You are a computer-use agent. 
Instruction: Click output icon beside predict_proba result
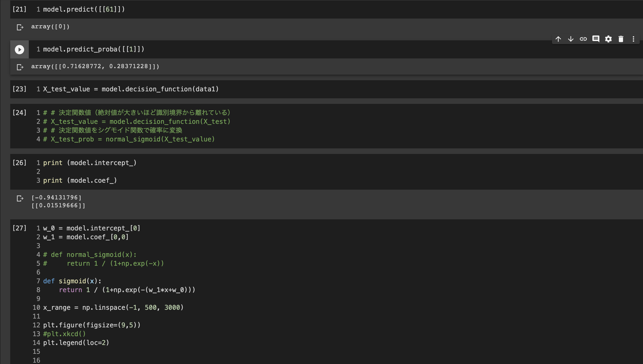tap(20, 67)
